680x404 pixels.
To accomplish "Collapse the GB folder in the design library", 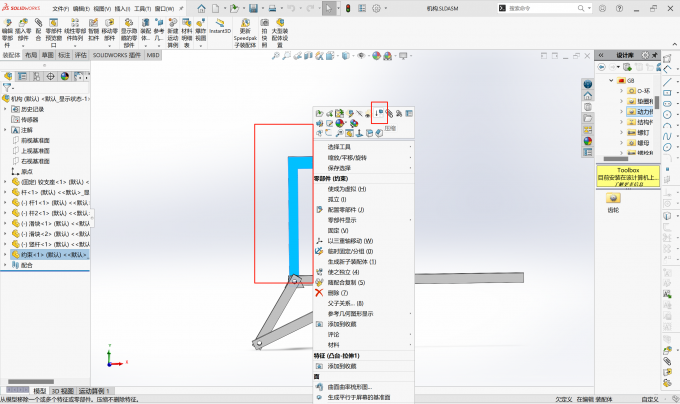I will click(x=611, y=80).
